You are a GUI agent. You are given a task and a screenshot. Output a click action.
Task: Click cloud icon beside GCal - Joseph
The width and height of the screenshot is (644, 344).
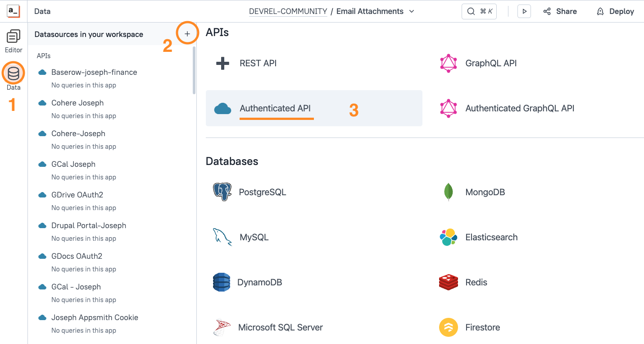point(42,287)
